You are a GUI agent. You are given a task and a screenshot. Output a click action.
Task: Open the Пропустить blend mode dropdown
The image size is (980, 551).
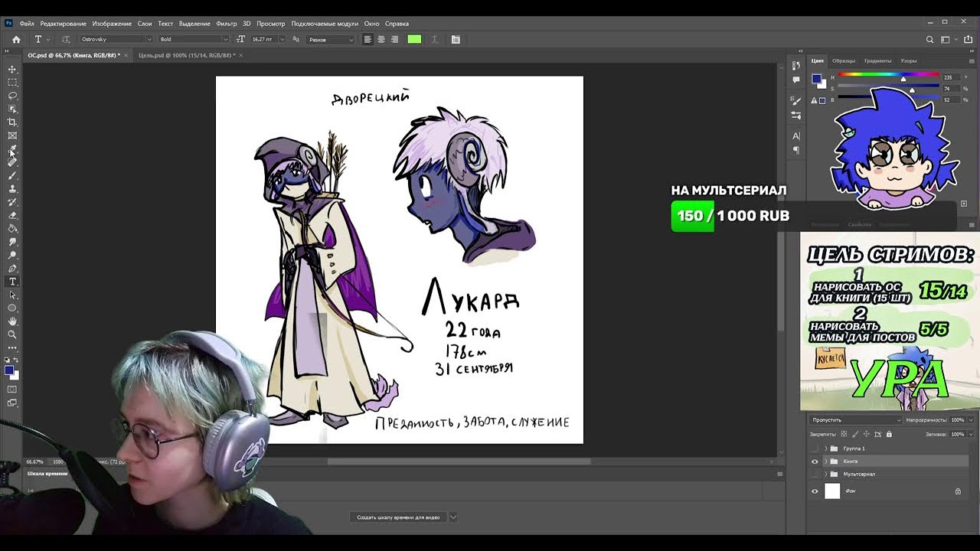(x=856, y=420)
